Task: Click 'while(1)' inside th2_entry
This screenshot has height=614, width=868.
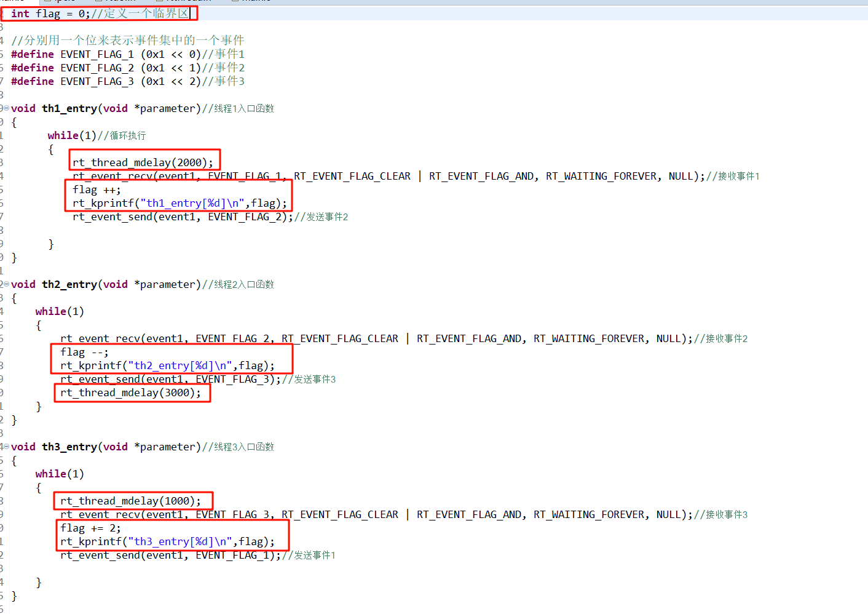Action: [x=60, y=311]
